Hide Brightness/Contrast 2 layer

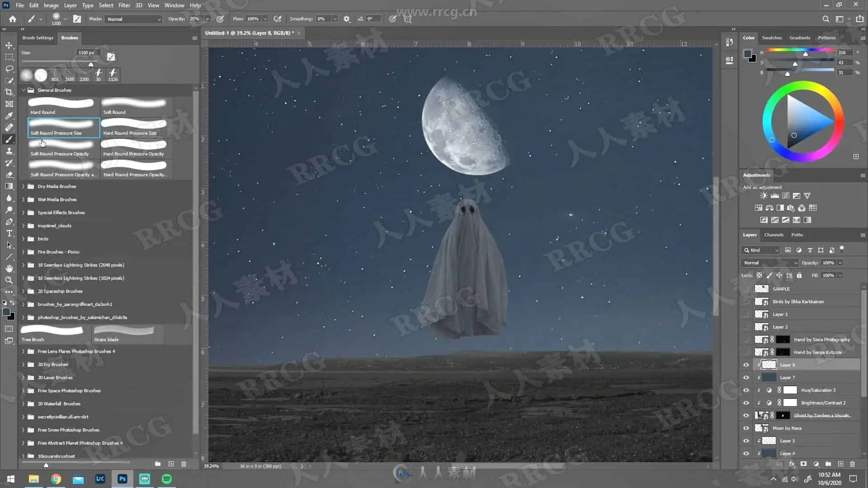coord(746,403)
